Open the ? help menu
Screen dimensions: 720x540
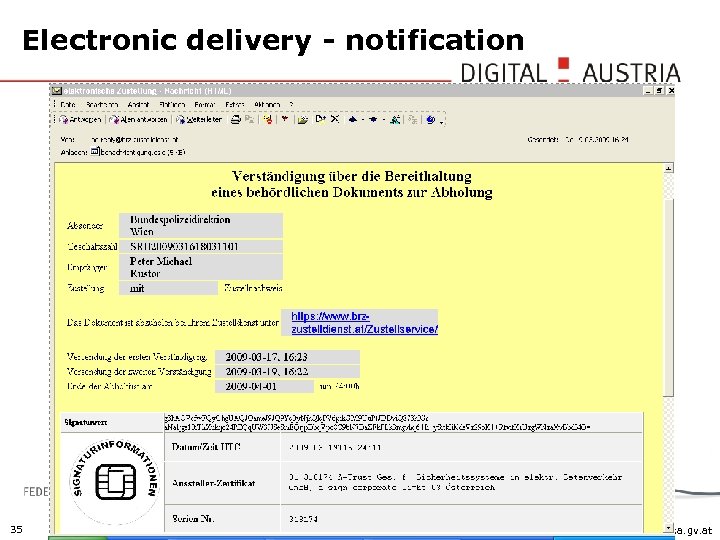(x=291, y=105)
